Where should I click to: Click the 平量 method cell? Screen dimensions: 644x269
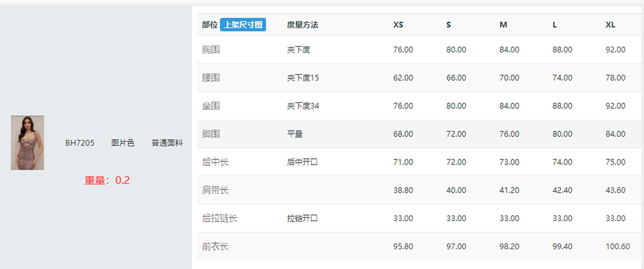(295, 134)
